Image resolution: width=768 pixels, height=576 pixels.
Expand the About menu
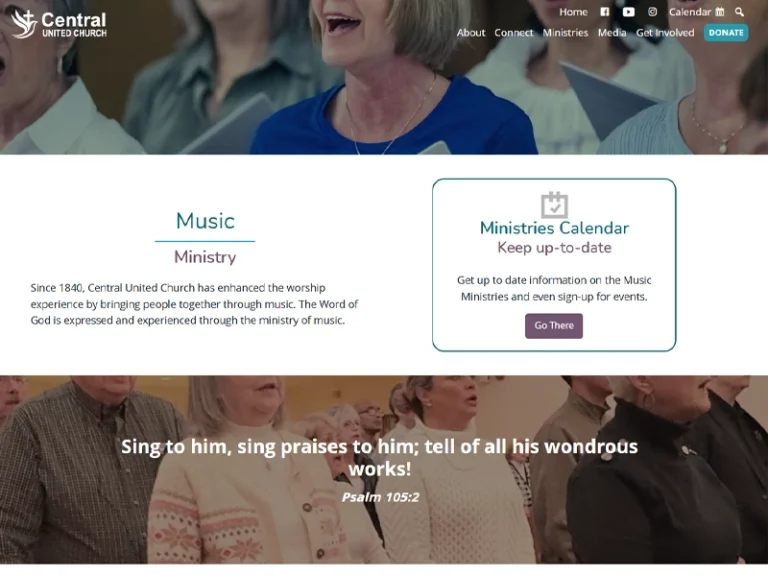pyautogui.click(x=471, y=33)
